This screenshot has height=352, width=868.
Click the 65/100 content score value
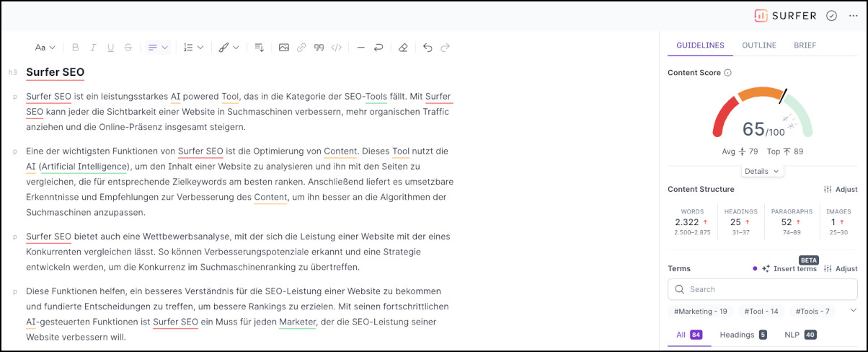763,130
